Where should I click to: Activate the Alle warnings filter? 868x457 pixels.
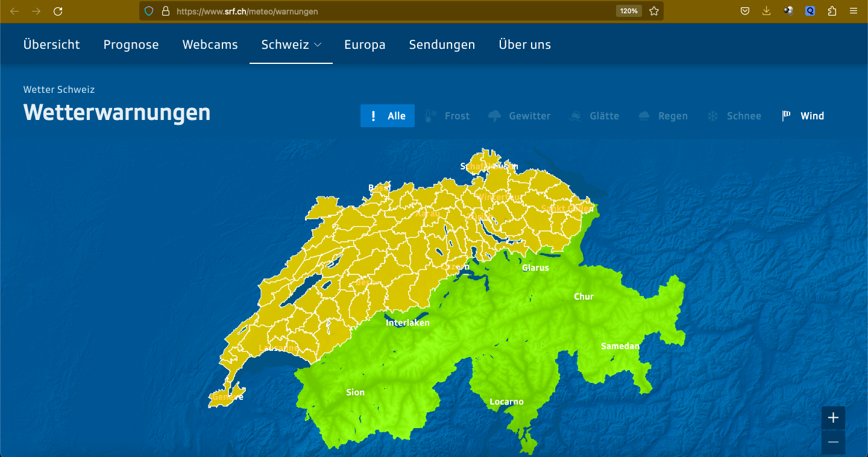click(x=387, y=116)
